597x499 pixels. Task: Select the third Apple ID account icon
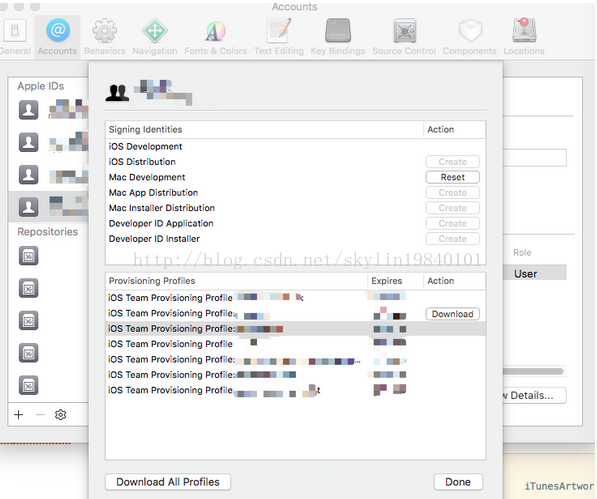pyautogui.click(x=29, y=175)
